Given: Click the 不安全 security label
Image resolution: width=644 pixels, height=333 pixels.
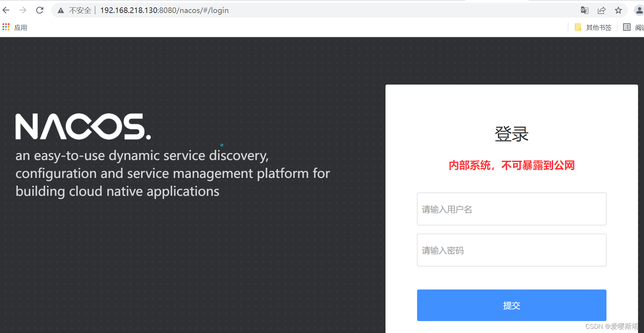Looking at the screenshot, I should click(80, 11).
